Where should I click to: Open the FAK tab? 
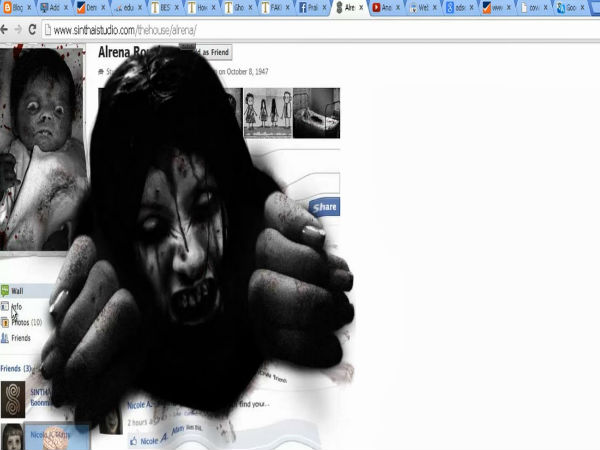(276, 7)
